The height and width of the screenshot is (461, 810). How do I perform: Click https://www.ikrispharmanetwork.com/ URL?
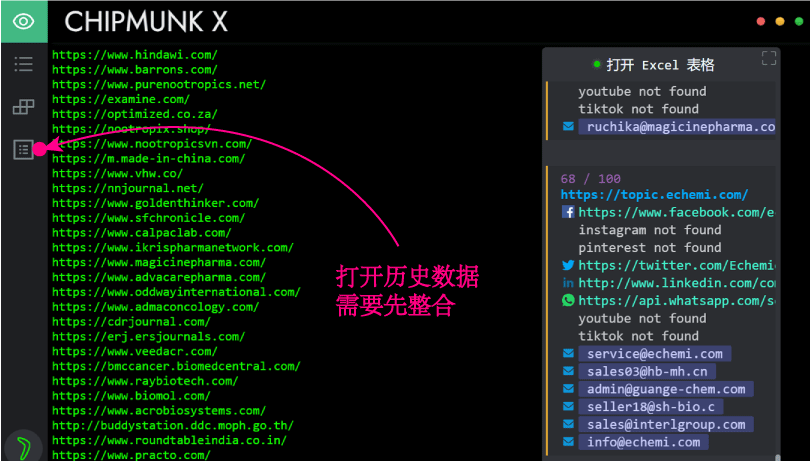[x=173, y=247]
